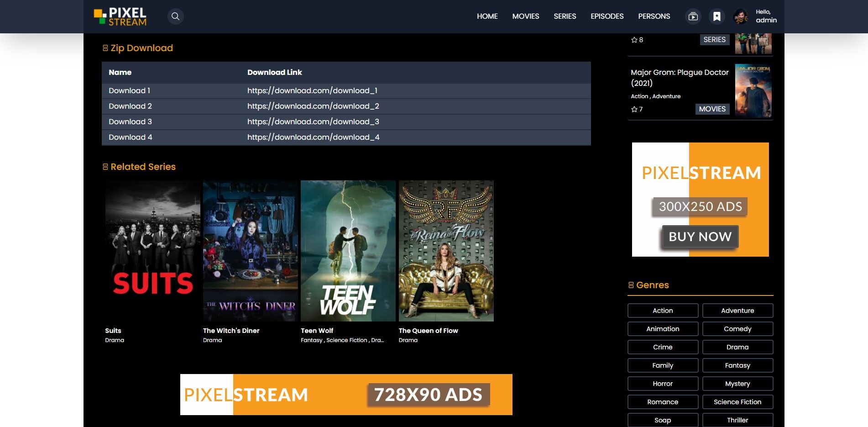
Task: Open the search icon in header
Action: [x=175, y=16]
